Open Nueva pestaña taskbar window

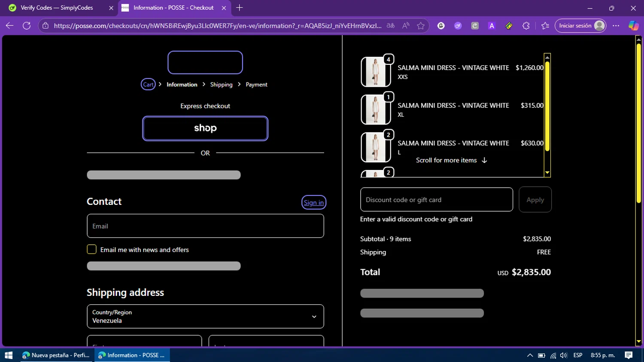[57, 355]
